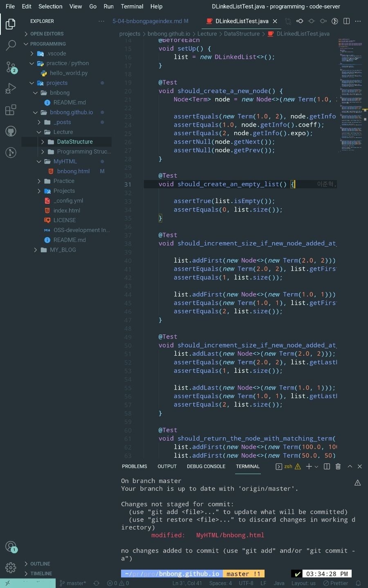
Task: Open the Accounts menu icon
Action: click(11, 546)
